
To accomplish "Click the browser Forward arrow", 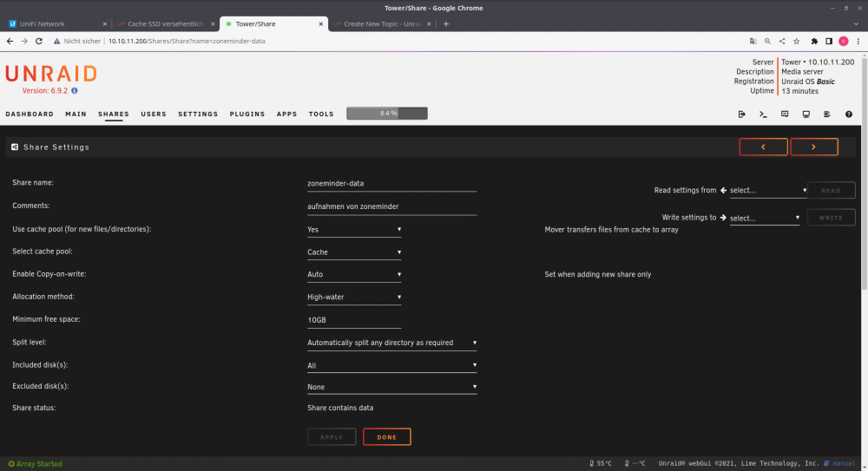I will (x=24, y=41).
